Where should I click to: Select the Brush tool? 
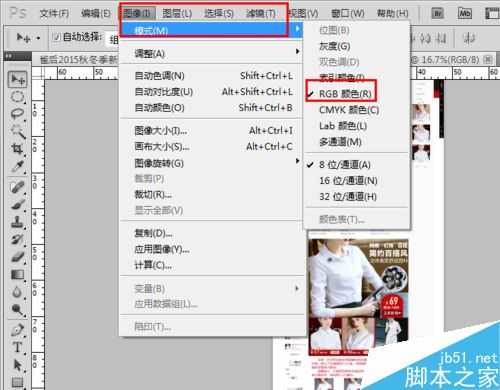[17, 204]
